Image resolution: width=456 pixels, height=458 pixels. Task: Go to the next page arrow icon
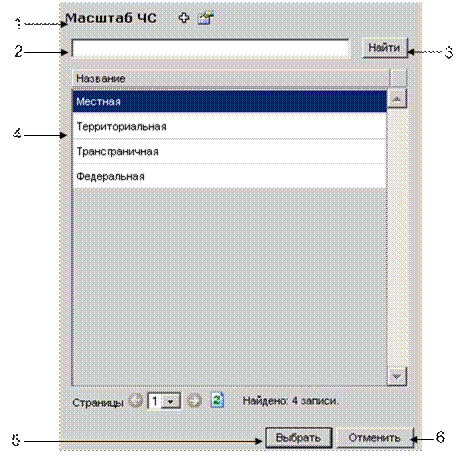coord(194,400)
